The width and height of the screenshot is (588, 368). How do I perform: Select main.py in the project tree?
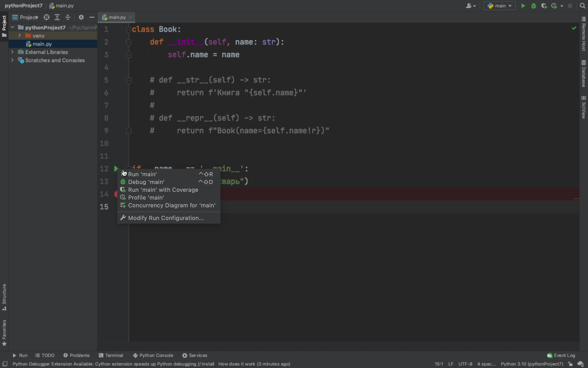(x=53, y=44)
